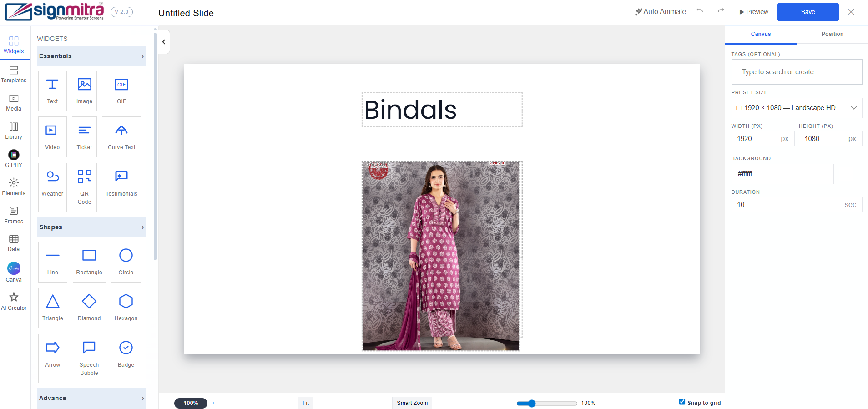Toggle Snap to grid checkbox
868x409 pixels.
point(682,402)
